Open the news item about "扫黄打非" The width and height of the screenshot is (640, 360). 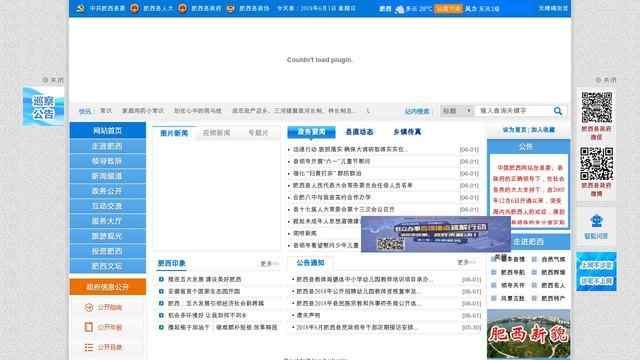pyautogui.click(x=327, y=173)
